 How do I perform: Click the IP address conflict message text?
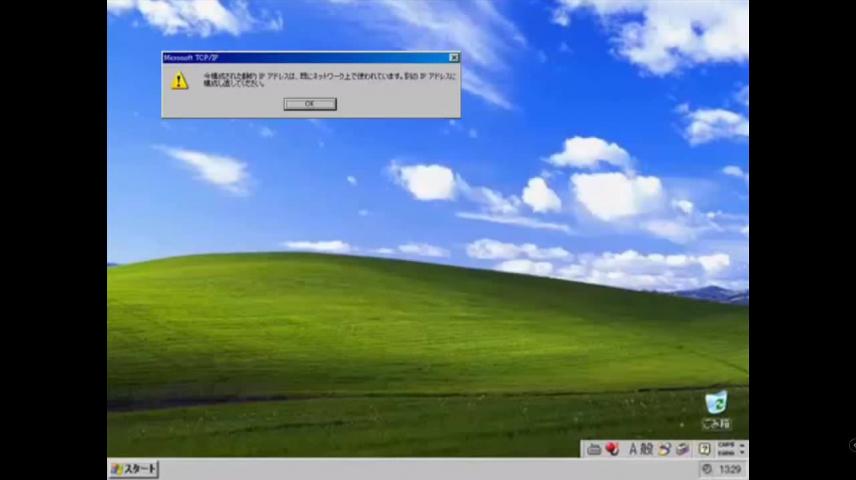(x=329, y=80)
